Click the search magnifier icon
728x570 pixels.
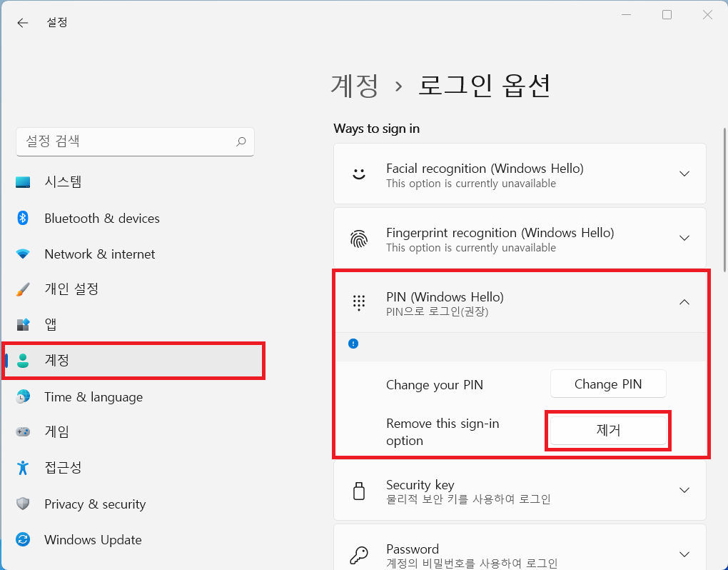pyautogui.click(x=241, y=141)
